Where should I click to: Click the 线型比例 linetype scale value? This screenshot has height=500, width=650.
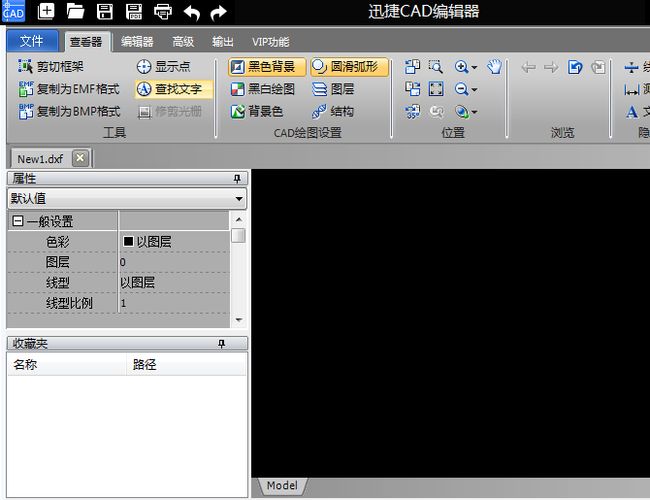click(x=174, y=303)
